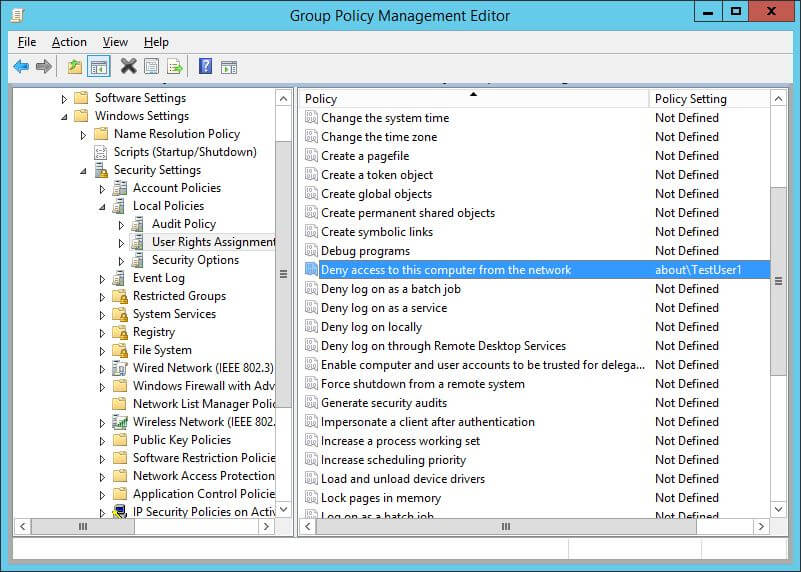The image size is (801, 572).
Task: Click the Security Settings tree icon
Action: click(x=101, y=170)
